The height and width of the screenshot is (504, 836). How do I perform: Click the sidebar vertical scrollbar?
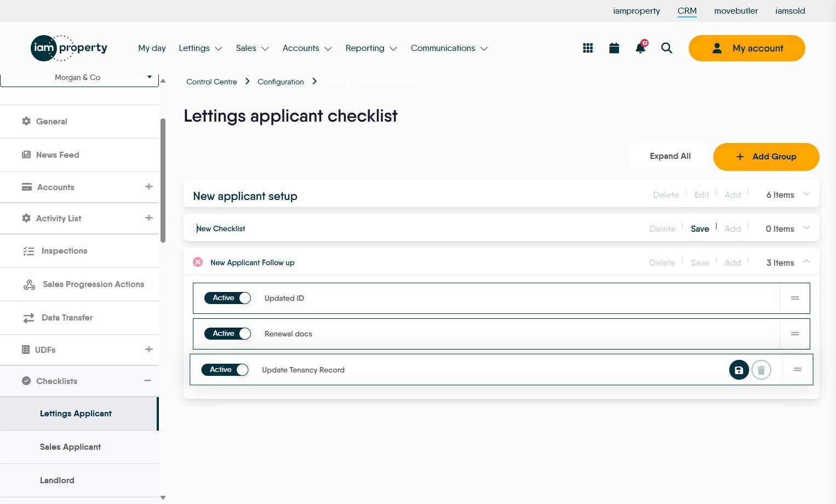[x=163, y=181]
